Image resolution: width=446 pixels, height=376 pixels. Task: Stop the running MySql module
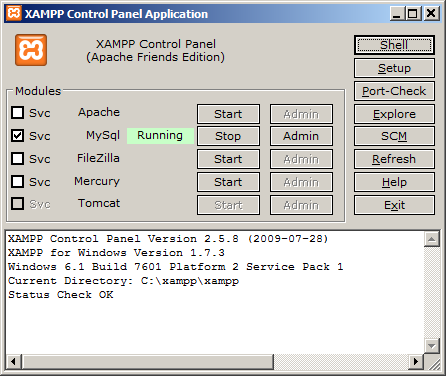pos(228,136)
